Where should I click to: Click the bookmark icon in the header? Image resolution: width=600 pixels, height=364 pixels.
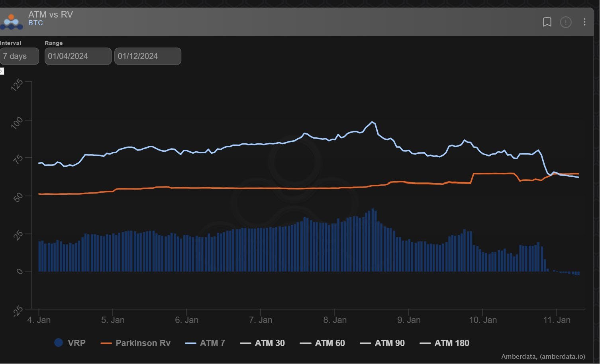(547, 22)
